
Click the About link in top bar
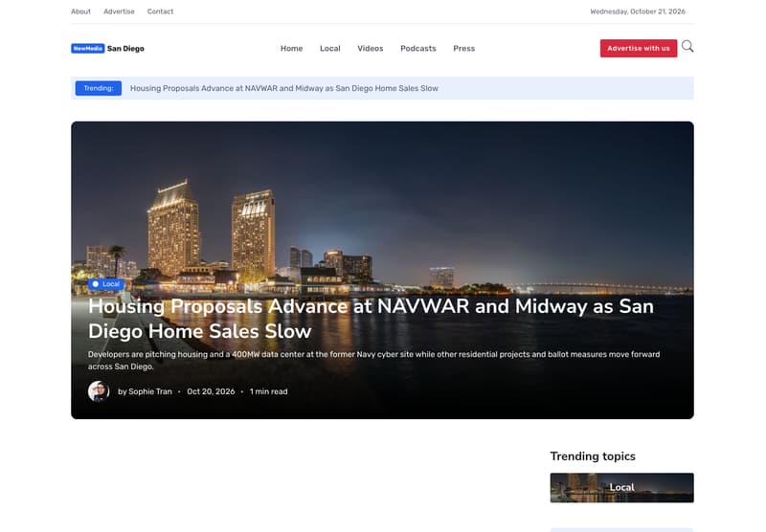click(x=80, y=11)
